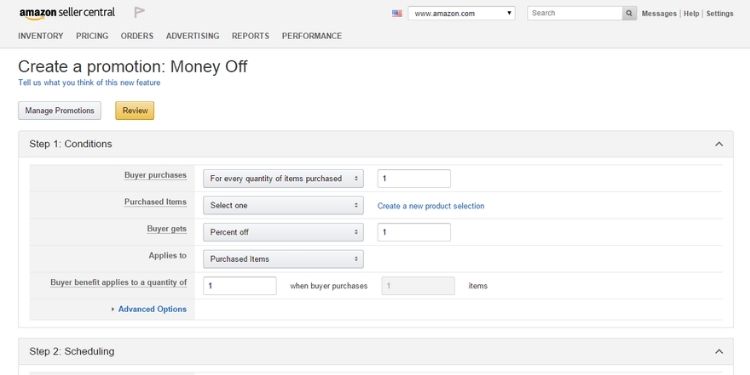Click the search magnifier button
The height and width of the screenshot is (375, 750).
629,13
